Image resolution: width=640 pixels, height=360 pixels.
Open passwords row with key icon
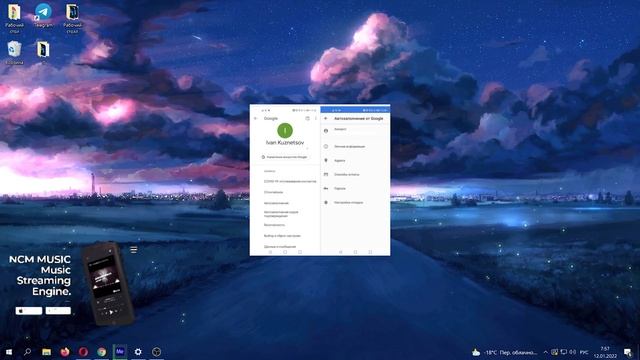click(355, 188)
